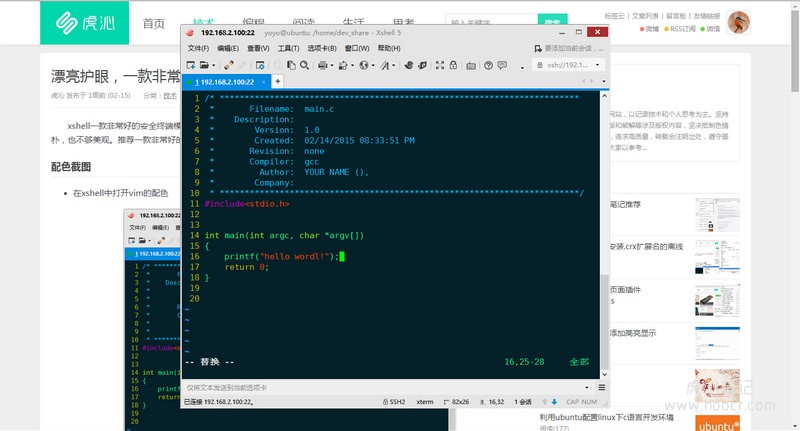Click the bird avatar picture at top right
Screen dimensions: 800x431
click(x=738, y=22)
